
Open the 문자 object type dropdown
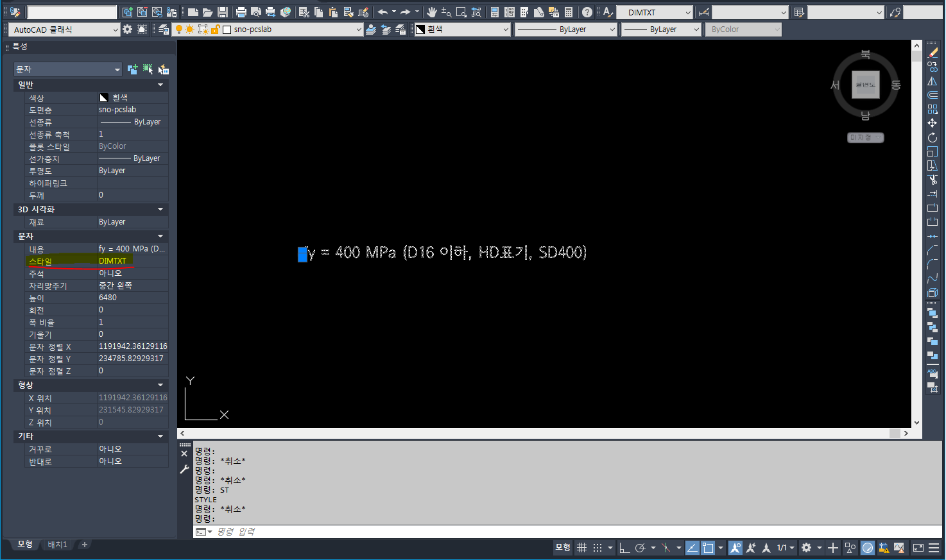(x=67, y=69)
